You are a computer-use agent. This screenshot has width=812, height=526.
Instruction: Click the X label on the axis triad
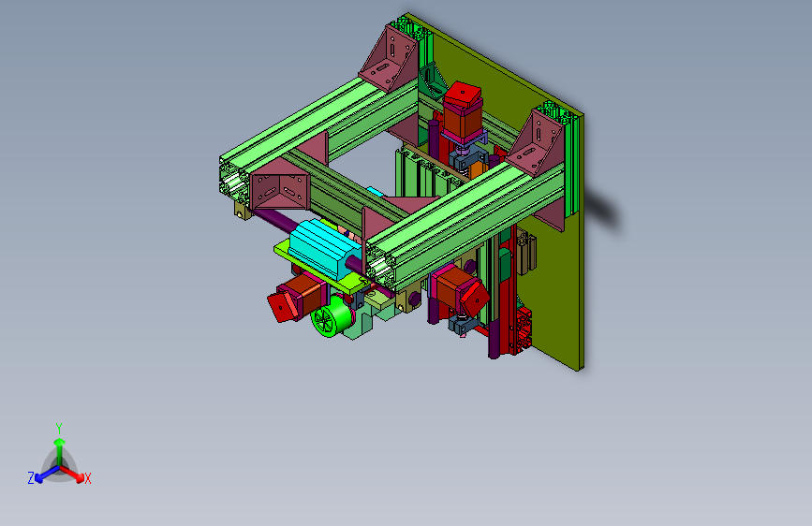(x=87, y=479)
